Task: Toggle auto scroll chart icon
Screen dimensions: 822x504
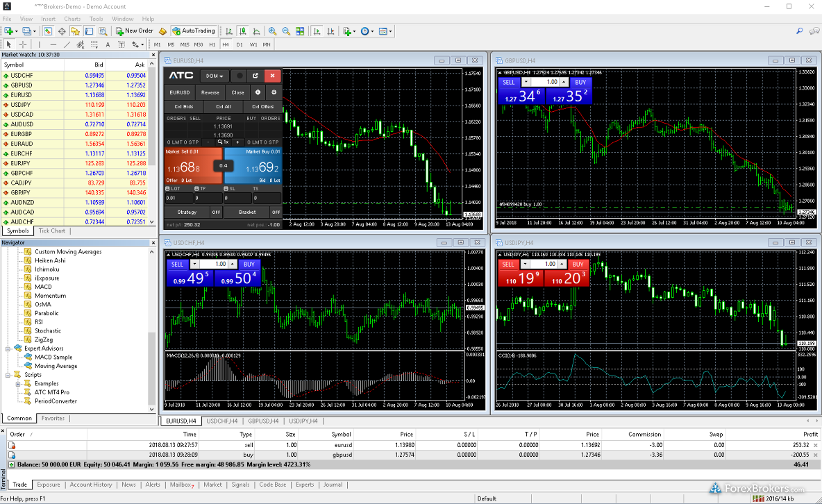Action: [317, 31]
